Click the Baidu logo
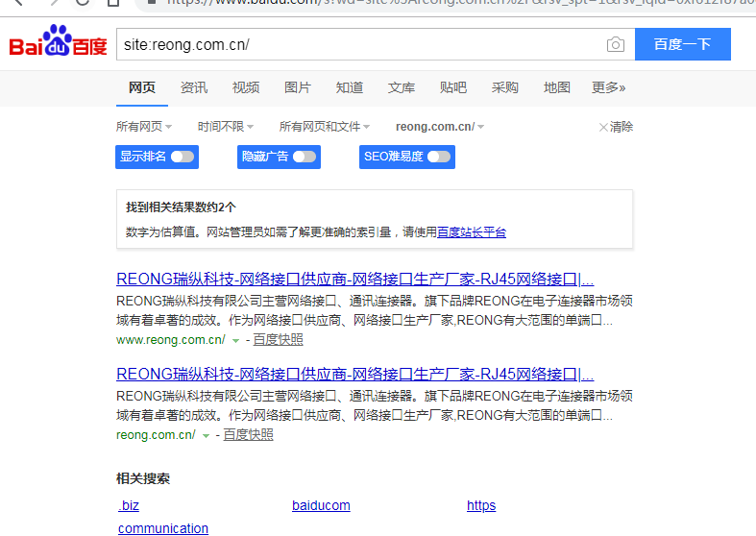The height and width of the screenshot is (536, 756). point(58,41)
